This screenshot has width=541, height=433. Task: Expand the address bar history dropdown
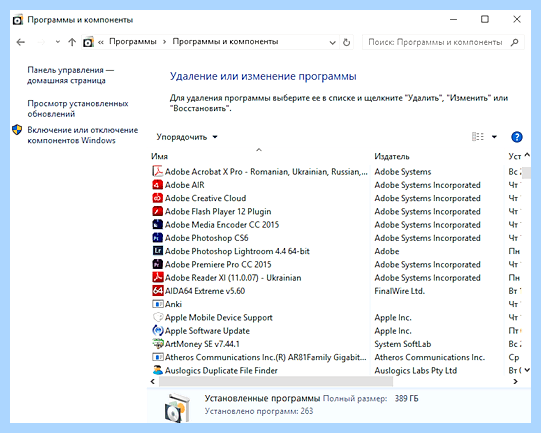click(332, 43)
